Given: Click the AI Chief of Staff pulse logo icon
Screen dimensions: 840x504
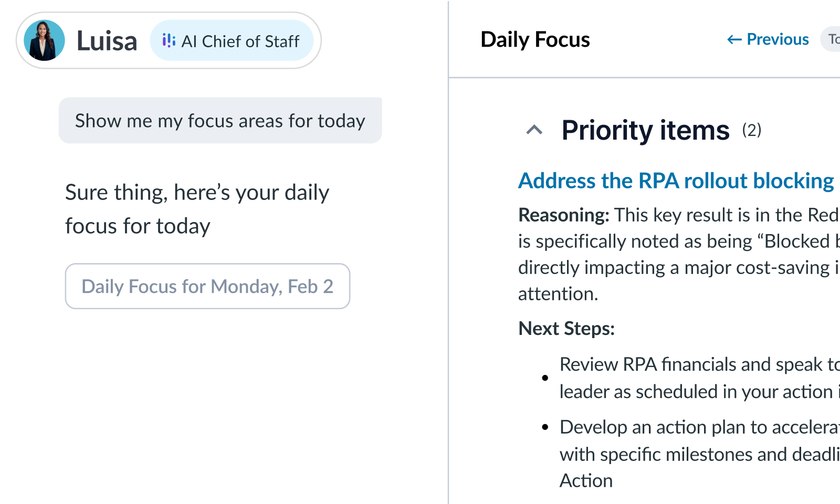Looking at the screenshot, I should [x=169, y=40].
